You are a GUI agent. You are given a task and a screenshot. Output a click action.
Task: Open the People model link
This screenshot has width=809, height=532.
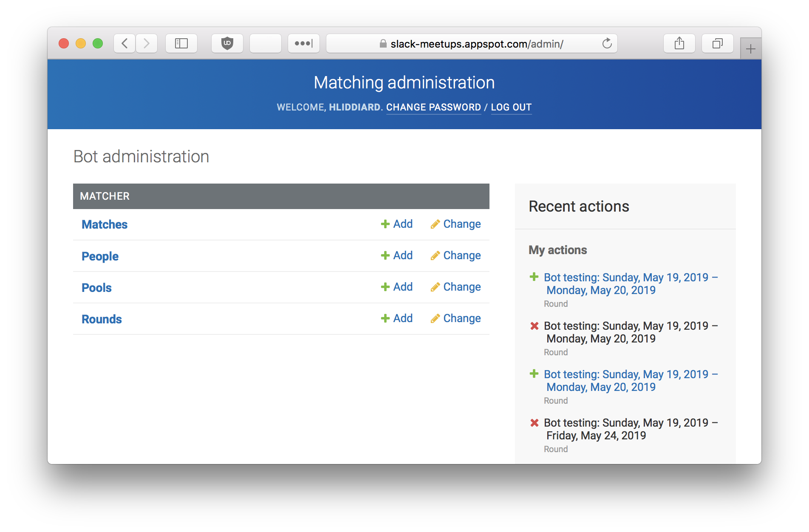click(100, 256)
